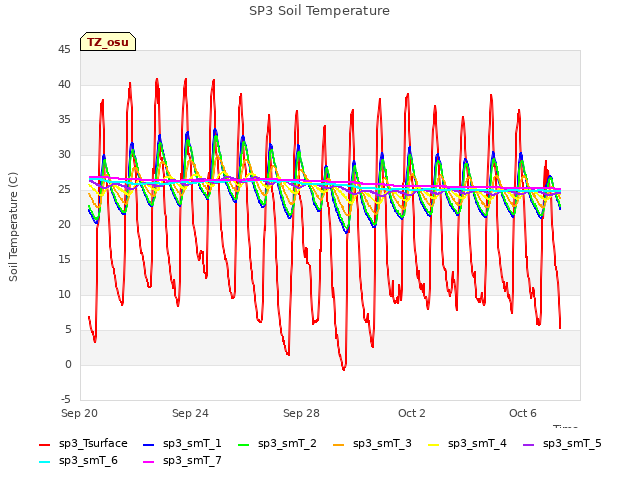Click the Oct 6 x-axis tick label
The height and width of the screenshot is (480, 640).
coord(523,413)
